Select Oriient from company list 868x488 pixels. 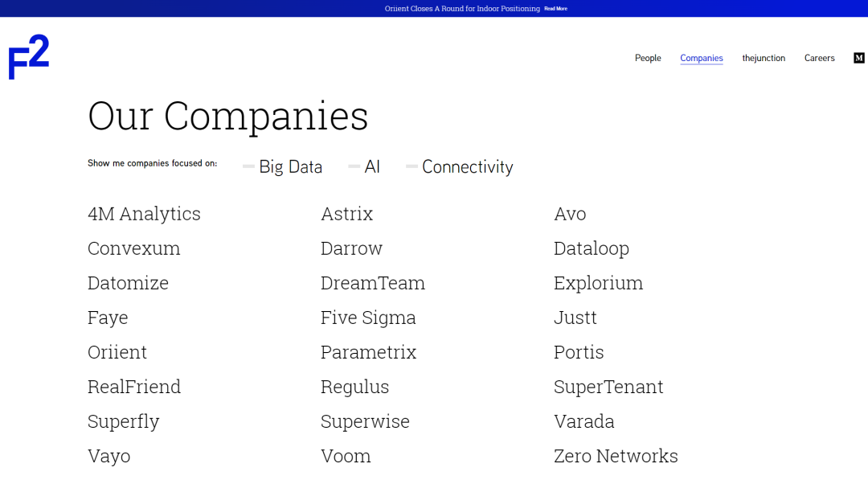(x=117, y=352)
